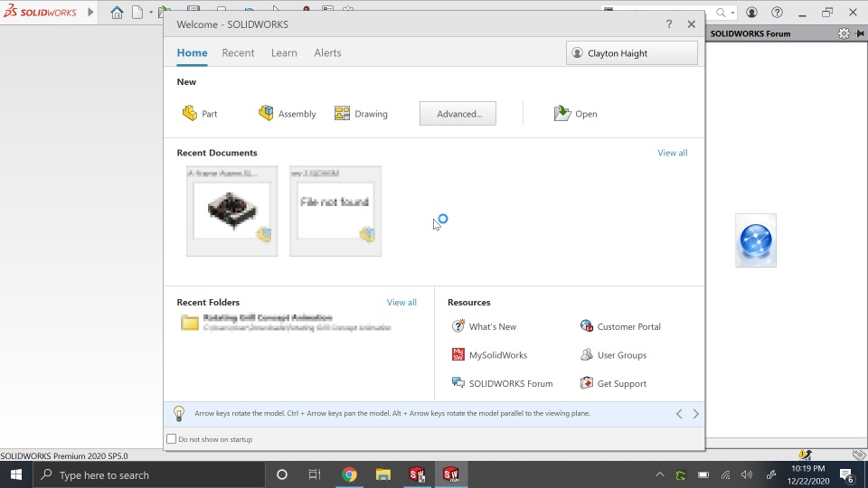Expand the SOLIDWORKS menu arrow
The width and height of the screenshot is (868, 488).
(90, 12)
